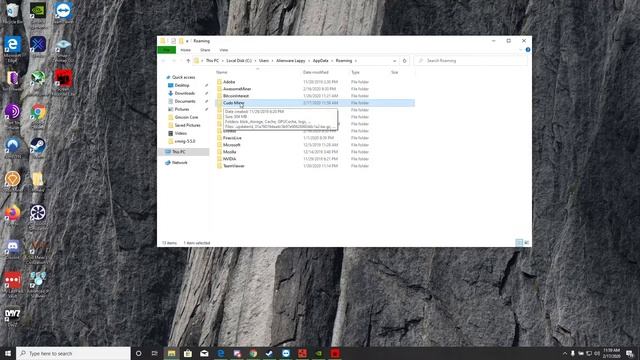This screenshot has height=360, width=640.
Task: Open NVIDIA app from taskbar
Action: pos(318,353)
